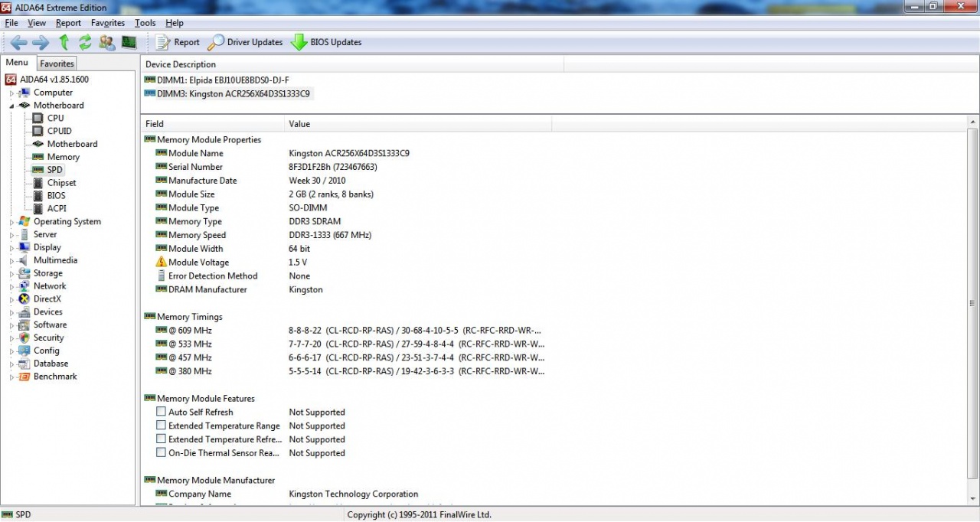980x522 pixels.
Task: Collapse the Motherboard tree node
Action: [x=11, y=106]
